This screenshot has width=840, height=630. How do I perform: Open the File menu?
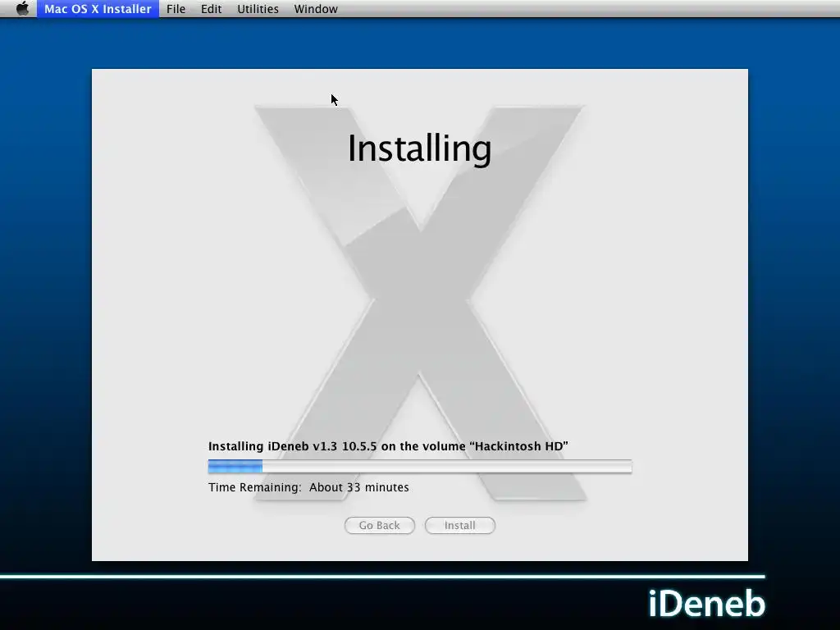pos(176,8)
